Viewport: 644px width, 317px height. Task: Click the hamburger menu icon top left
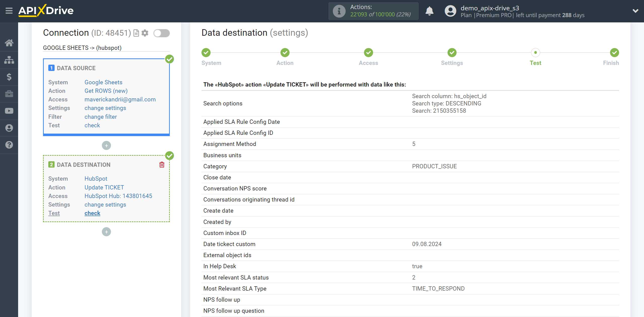coord(9,11)
